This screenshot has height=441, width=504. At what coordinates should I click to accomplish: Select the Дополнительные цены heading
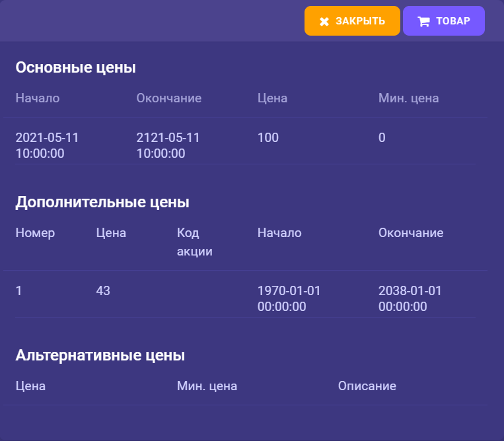click(102, 202)
